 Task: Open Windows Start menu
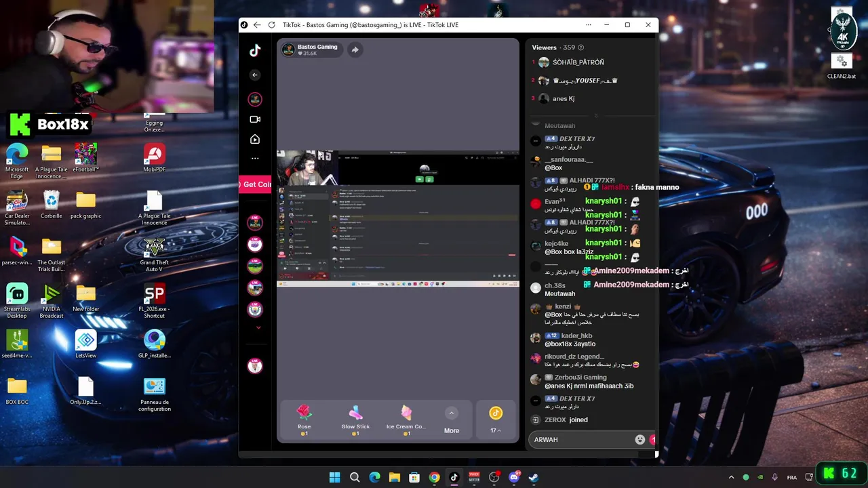click(x=335, y=477)
